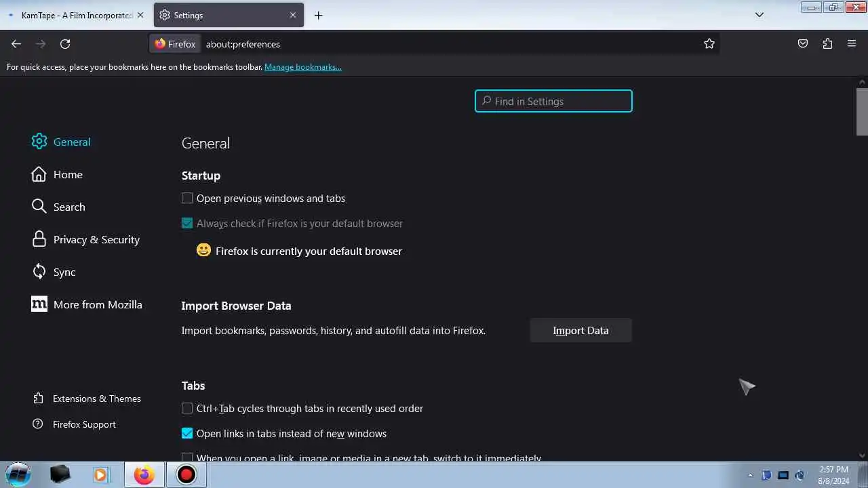Go back to the previous page
This screenshot has width=868, height=488.
[16, 44]
